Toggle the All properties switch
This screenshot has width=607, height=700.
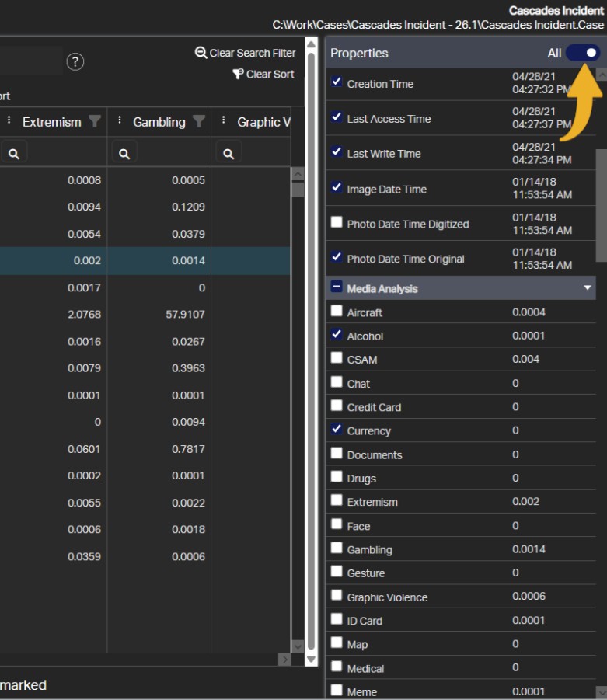coord(583,53)
